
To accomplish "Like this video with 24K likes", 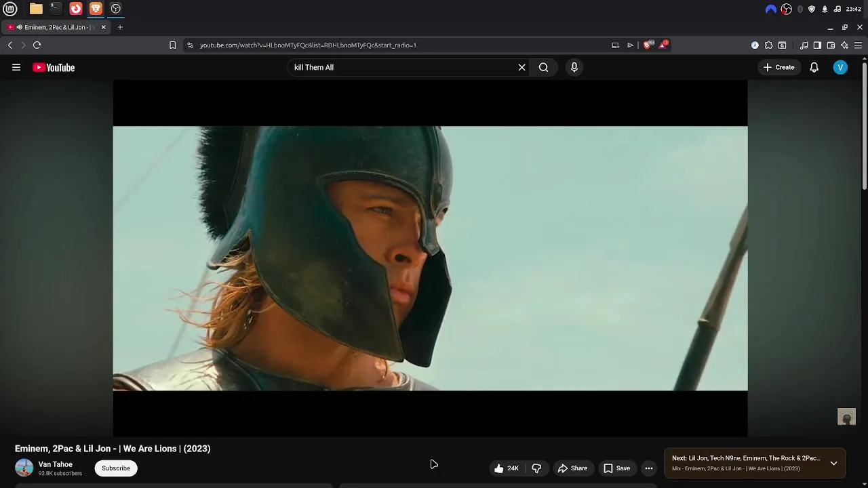I will pos(507,468).
